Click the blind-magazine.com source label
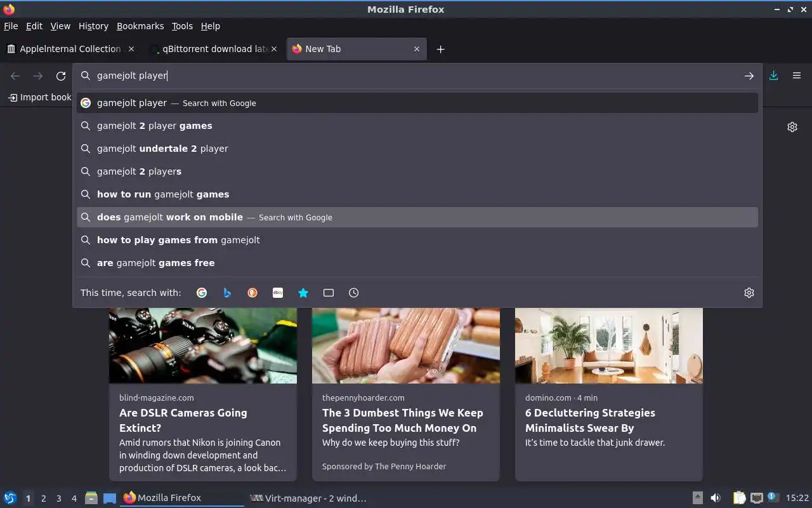The width and height of the screenshot is (812, 508). 157,398
